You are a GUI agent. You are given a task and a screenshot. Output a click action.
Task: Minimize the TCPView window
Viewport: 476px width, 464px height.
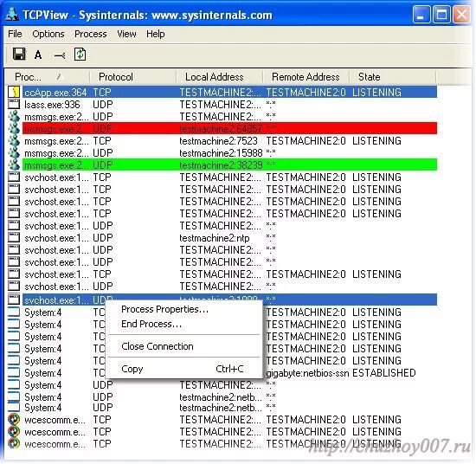(x=421, y=15)
